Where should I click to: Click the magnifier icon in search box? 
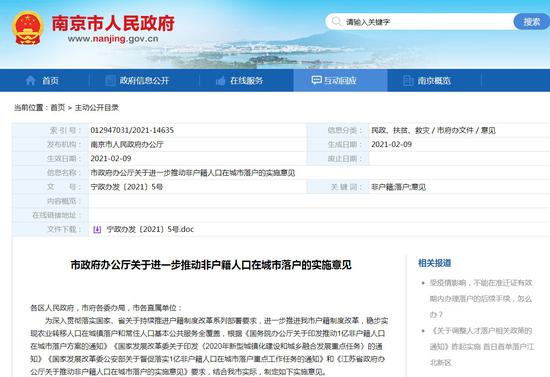click(x=336, y=22)
